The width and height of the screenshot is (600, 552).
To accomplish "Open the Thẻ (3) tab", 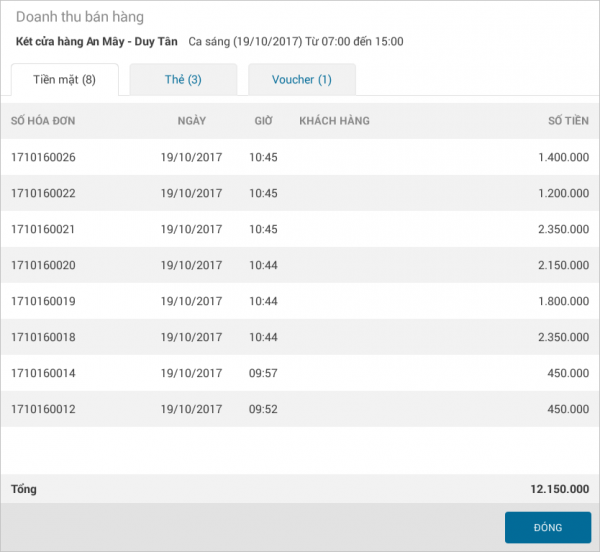I will pos(183,80).
